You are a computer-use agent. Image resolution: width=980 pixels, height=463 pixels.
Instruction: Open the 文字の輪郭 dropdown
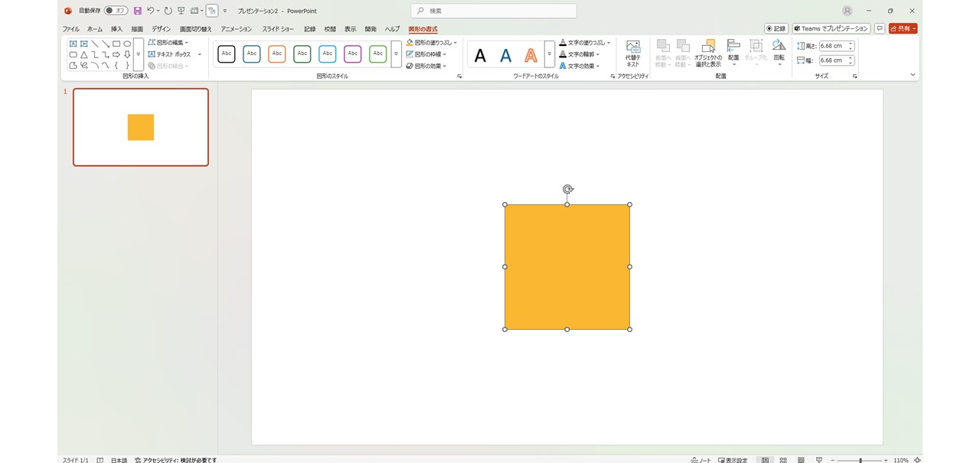pyautogui.click(x=580, y=54)
